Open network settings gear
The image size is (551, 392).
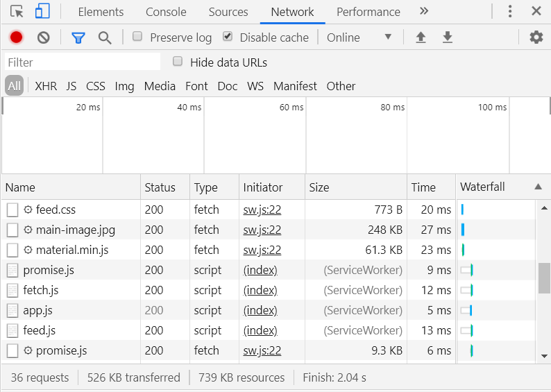click(x=536, y=37)
